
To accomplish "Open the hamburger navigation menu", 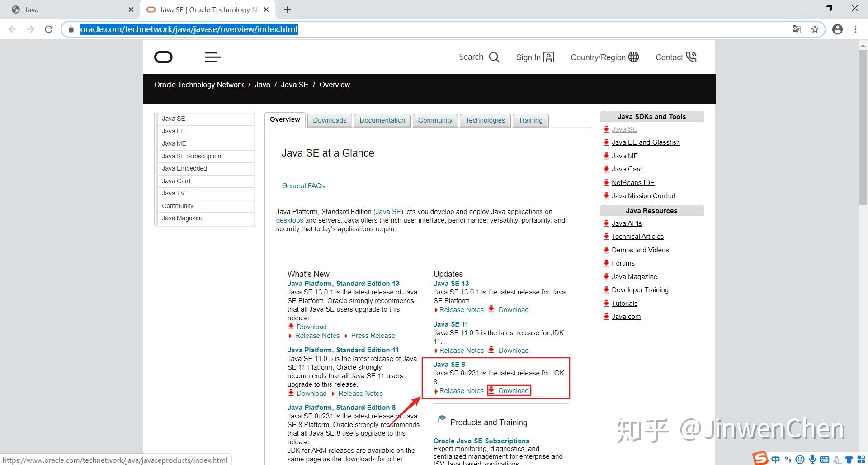I will point(212,57).
